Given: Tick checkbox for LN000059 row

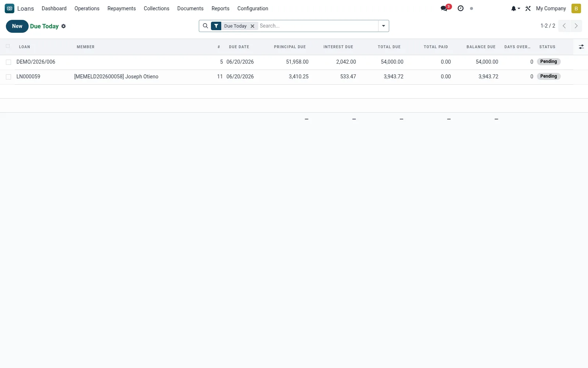Looking at the screenshot, I should (x=8, y=77).
